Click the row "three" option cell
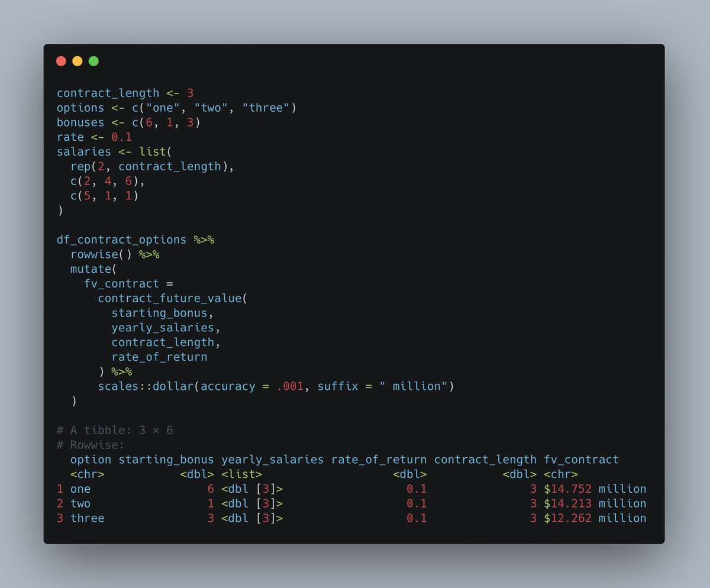 (x=88, y=518)
